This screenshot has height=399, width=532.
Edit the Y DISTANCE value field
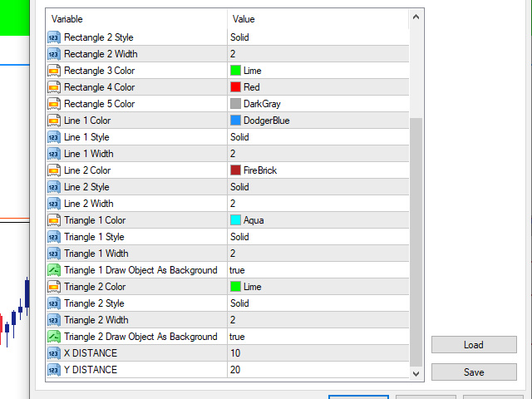click(x=316, y=370)
